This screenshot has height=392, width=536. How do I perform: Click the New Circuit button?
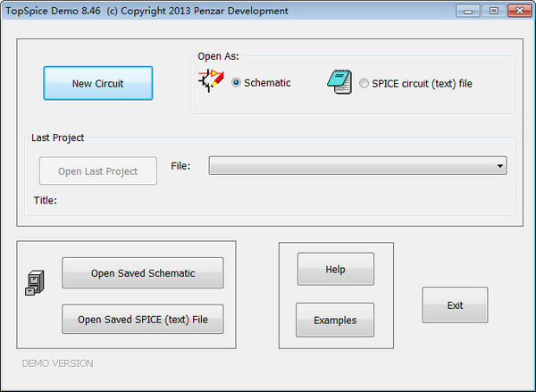coord(97,83)
